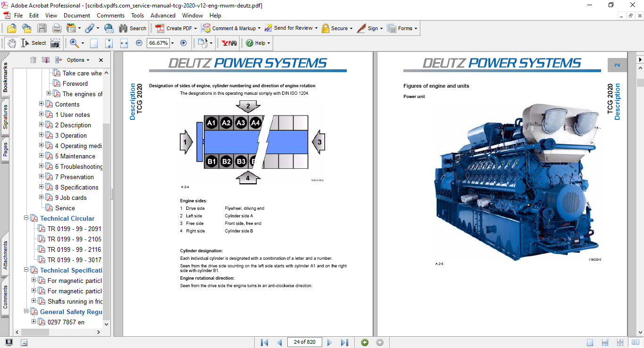Click the Yahoo search toolbar icon
The width and height of the screenshot is (644, 348).
click(229, 43)
